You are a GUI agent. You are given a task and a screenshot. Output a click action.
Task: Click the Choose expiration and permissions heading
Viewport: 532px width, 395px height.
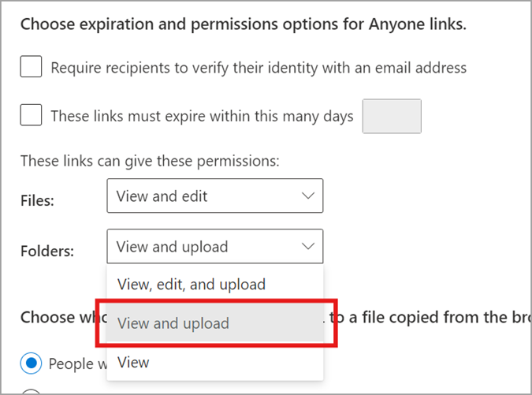pos(244,24)
